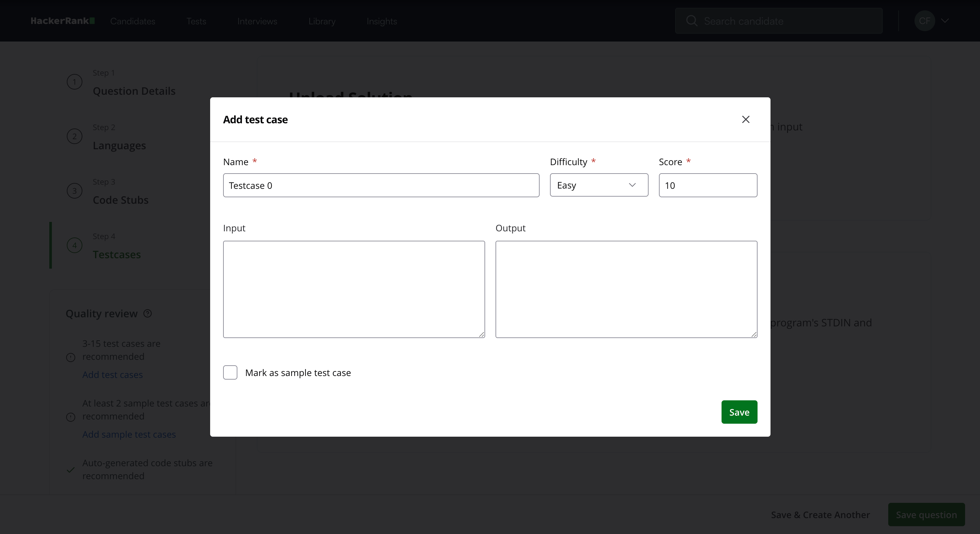Click the CF user avatar
This screenshot has height=534, width=980.
click(x=924, y=21)
